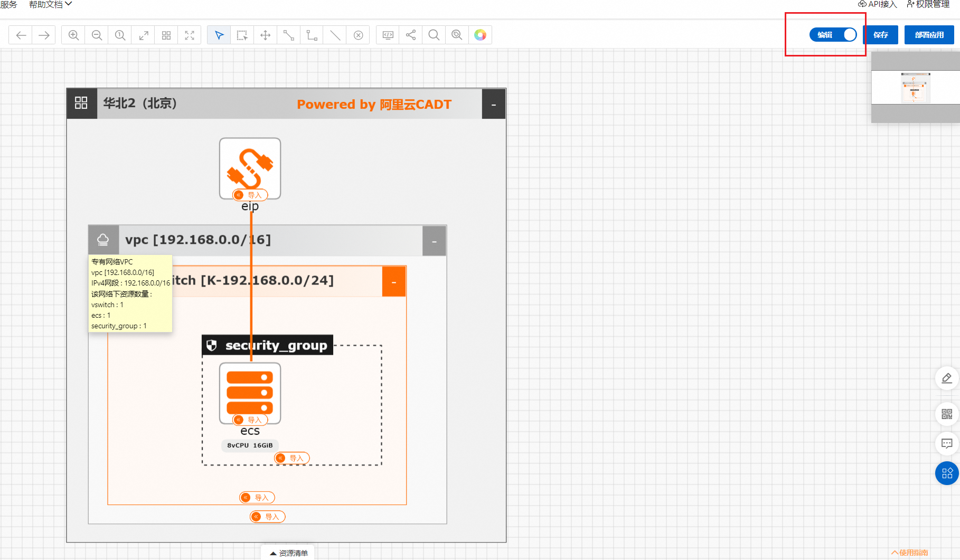Select the ecs server node
Image resolution: width=960 pixels, height=560 pixels.
point(250,393)
